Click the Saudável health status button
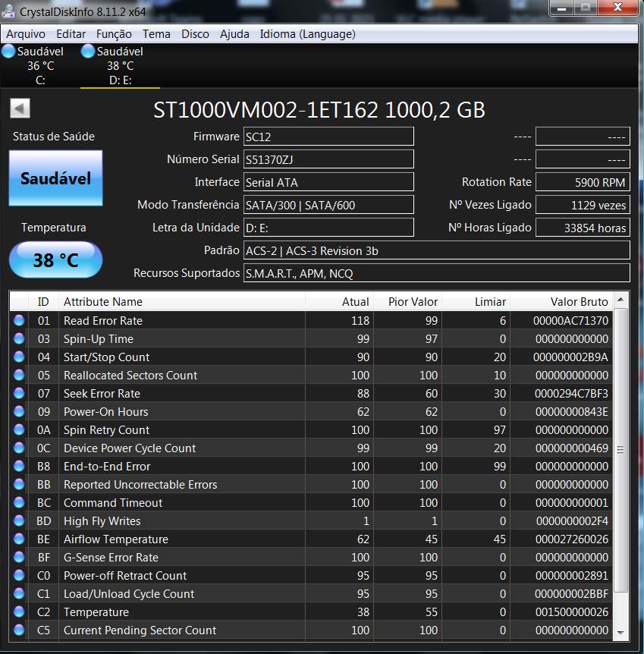Screen dimensions: 644x654 (55, 178)
